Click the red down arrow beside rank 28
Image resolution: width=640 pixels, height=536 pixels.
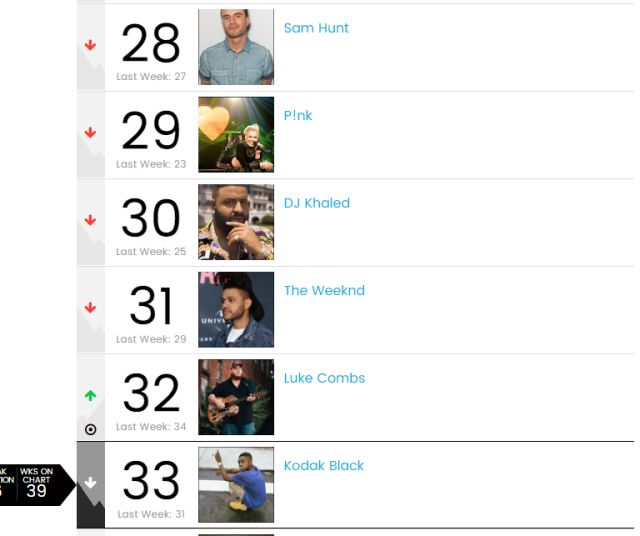(x=90, y=45)
